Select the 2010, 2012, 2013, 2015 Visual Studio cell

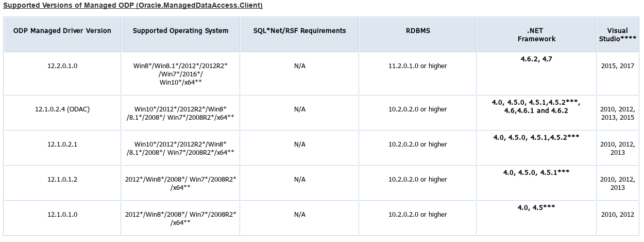coord(617,113)
